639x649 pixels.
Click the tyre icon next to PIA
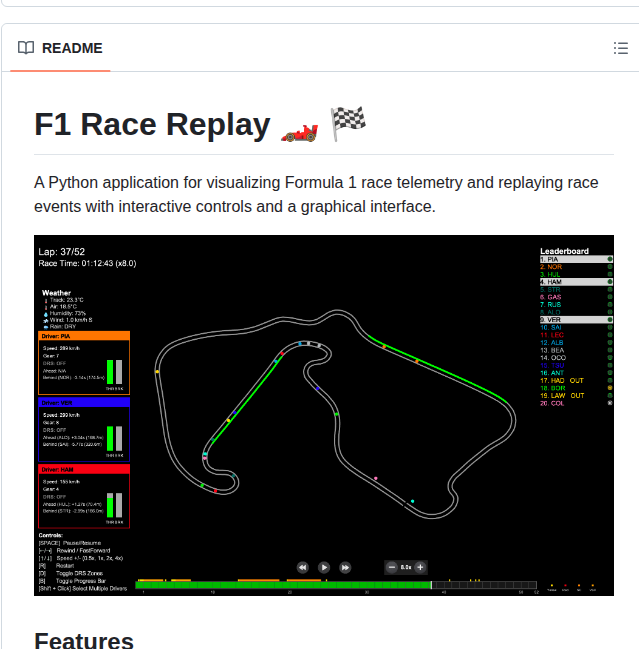(610, 259)
